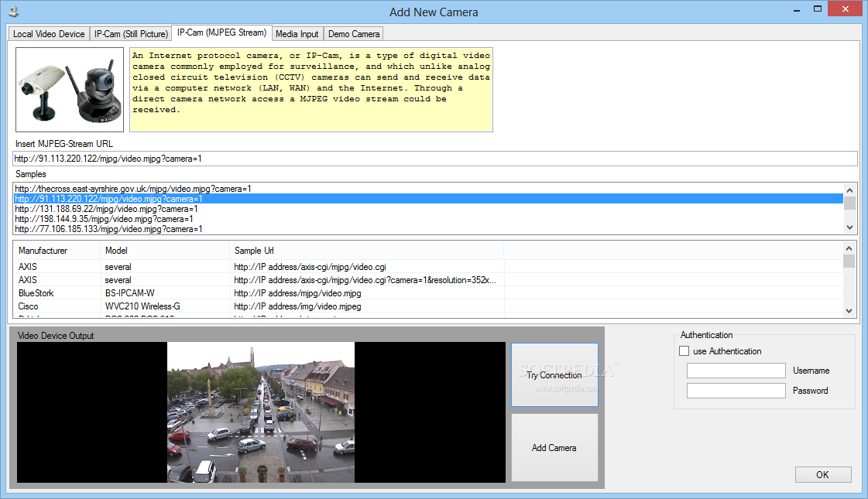Switch to the Local Video Device tab
Viewport: 868px width, 499px height.
tap(49, 34)
